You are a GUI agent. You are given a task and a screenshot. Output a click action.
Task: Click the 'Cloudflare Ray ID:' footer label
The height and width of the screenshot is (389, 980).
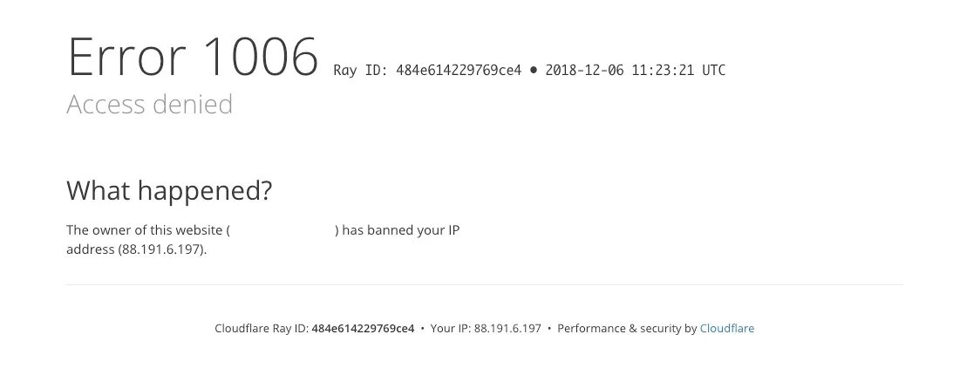coord(262,328)
